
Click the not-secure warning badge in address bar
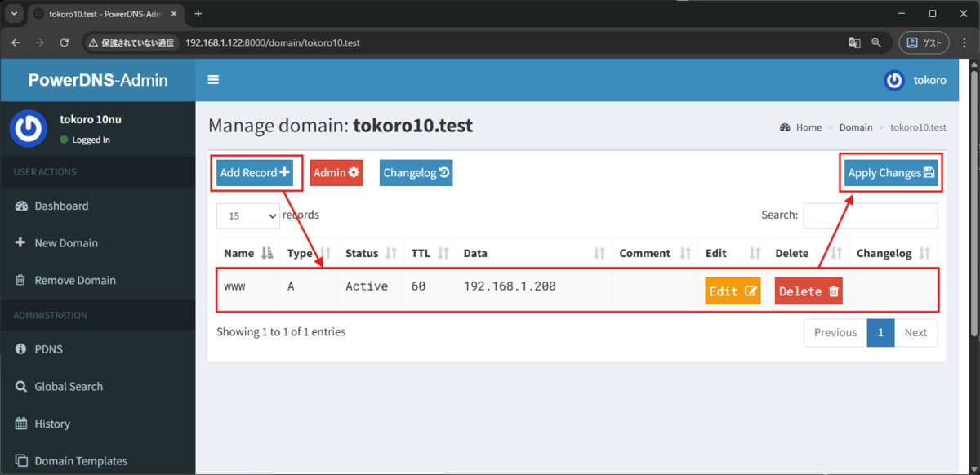click(x=131, y=42)
